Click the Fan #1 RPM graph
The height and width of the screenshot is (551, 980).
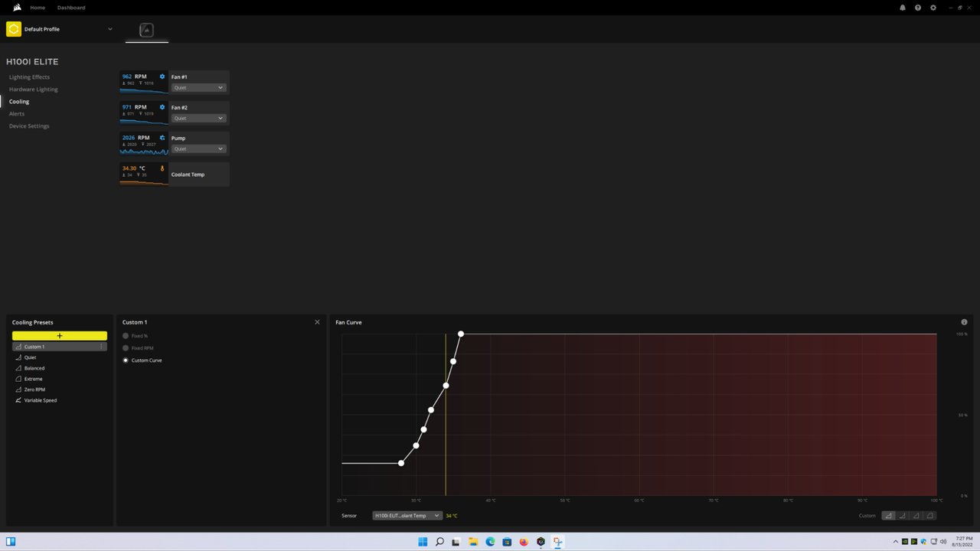(x=144, y=90)
